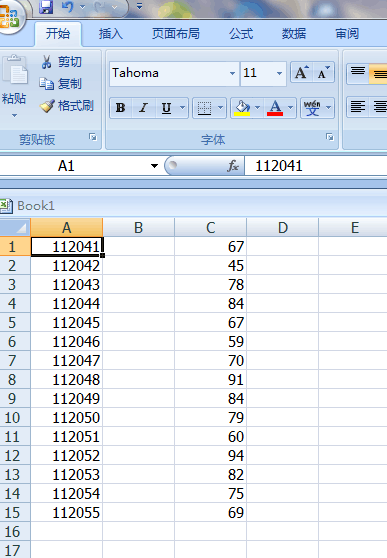The width and height of the screenshot is (387, 558).
Task: Select cell containing 91
Action: [x=210, y=379]
